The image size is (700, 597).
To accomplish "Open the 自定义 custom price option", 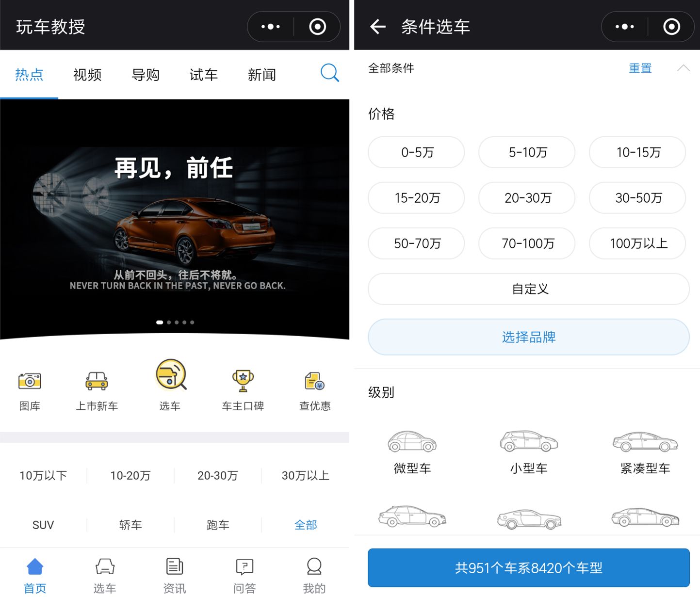I will [x=528, y=289].
